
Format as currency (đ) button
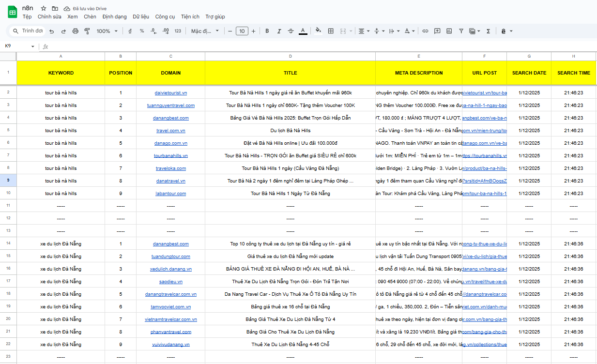click(x=130, y=31)
